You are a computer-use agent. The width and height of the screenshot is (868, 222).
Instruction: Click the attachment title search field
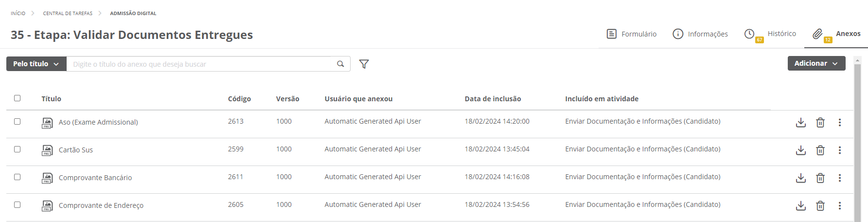[x=202, y=64]
